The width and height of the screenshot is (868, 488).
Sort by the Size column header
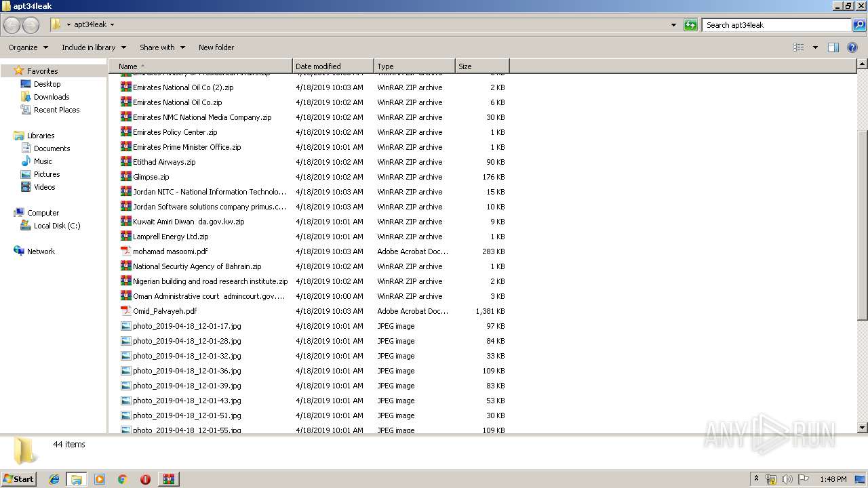click(482, 66)
